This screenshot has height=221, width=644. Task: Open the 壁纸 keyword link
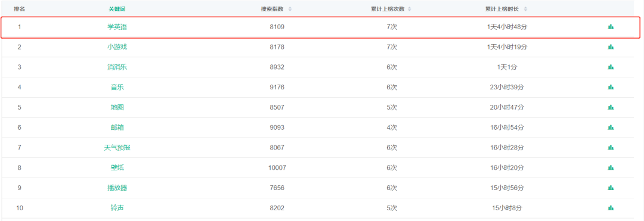point(117,167)
